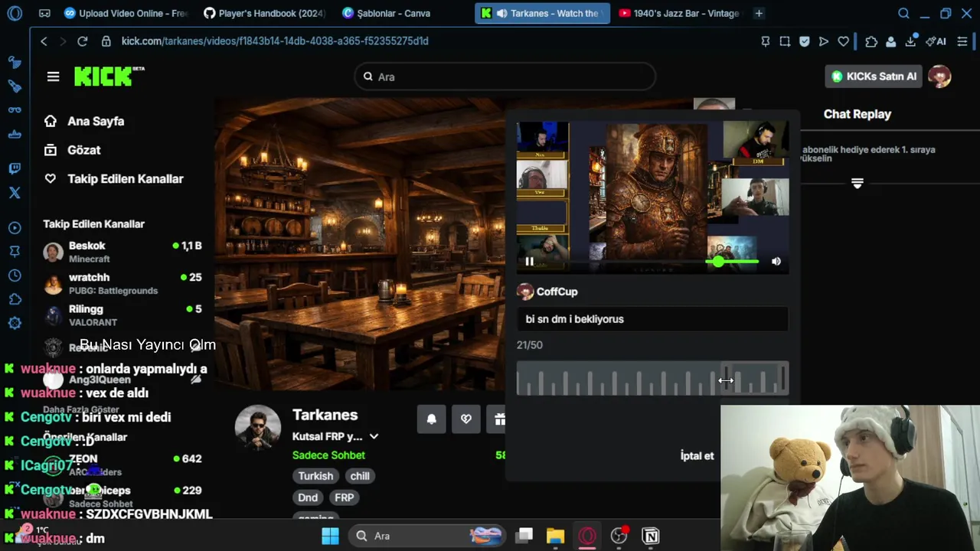Open Twitch from Opera sidebar
This screenshot has height=551, width=980.
pos(15,168)
